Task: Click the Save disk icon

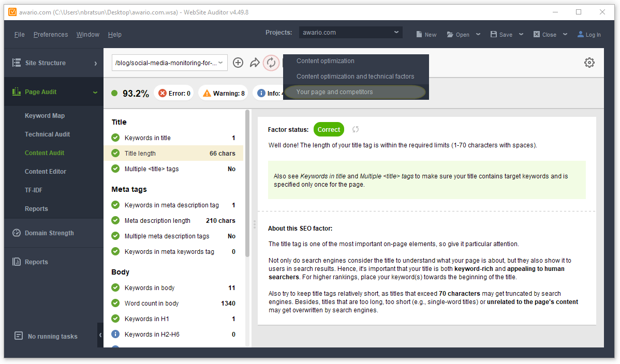Action: (494, 35)
